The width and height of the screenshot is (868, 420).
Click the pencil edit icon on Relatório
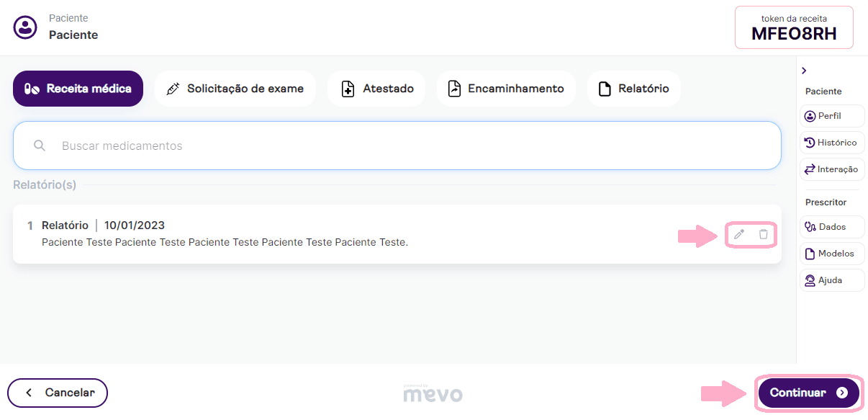(x=739, y=234)
